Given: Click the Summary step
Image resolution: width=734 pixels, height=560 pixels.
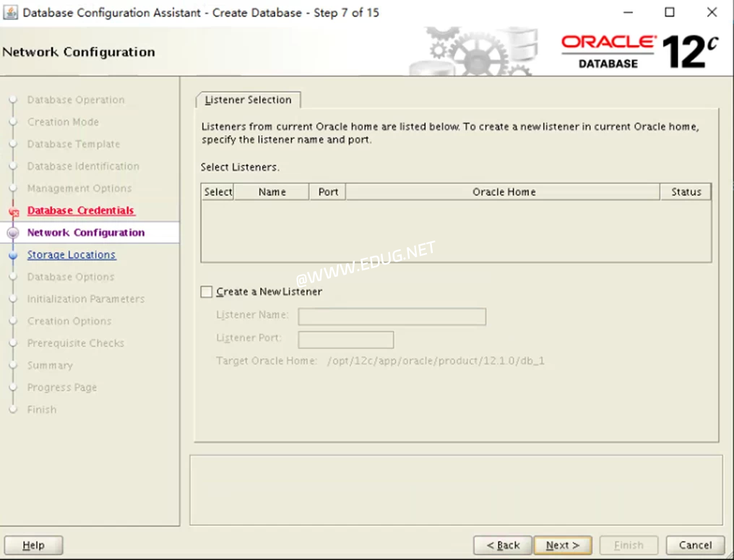Looking at the screenshot, I should (50, 365).
